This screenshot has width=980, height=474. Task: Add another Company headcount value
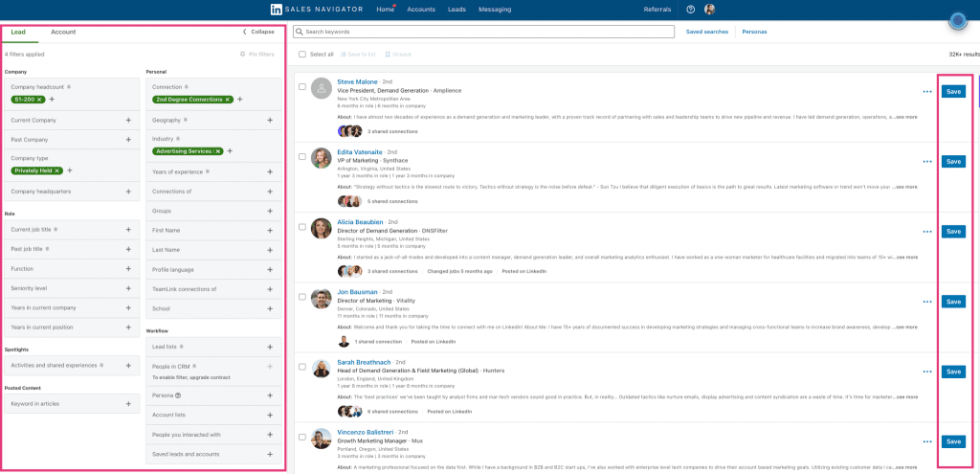(52, 100)
